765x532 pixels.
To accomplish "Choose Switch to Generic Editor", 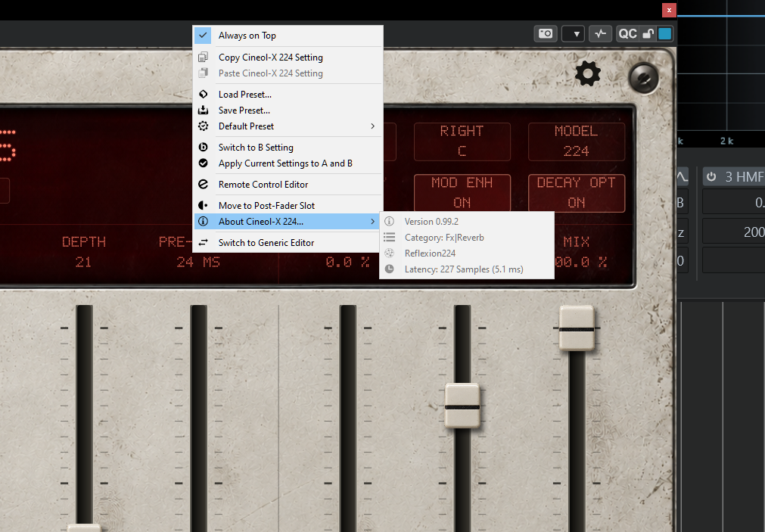I will 288,243.
